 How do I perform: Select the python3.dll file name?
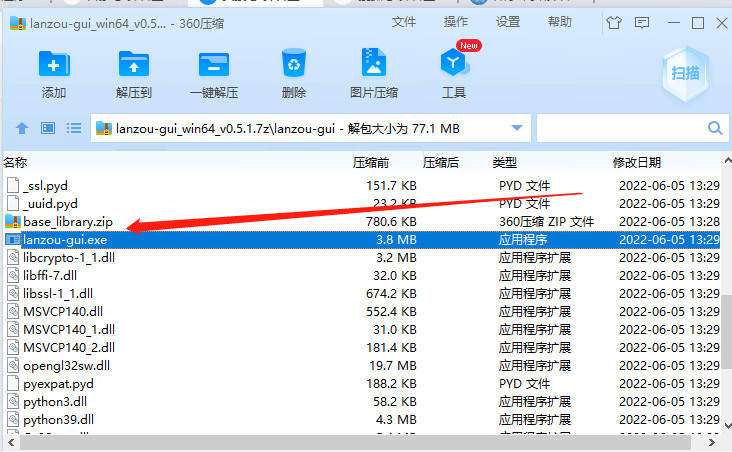(x=55, y=402)
